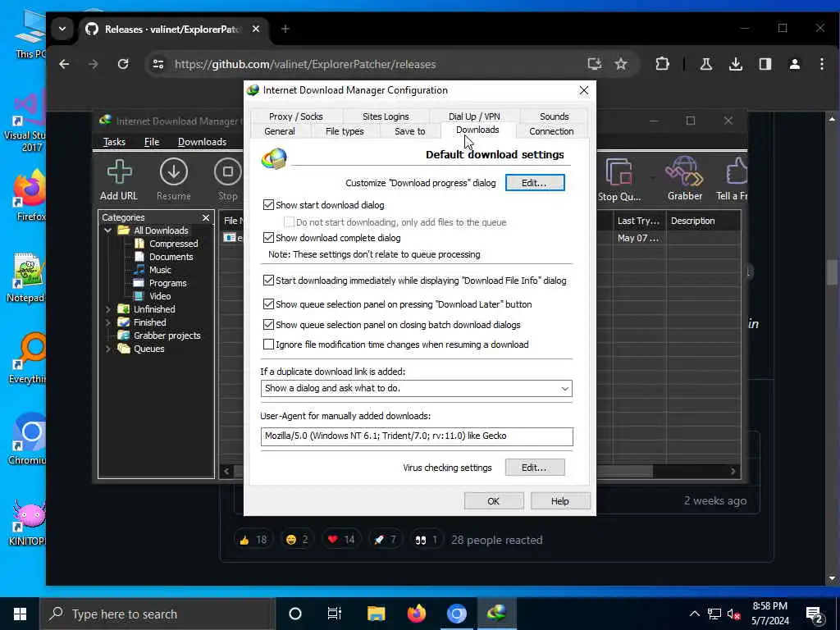Open the tab search dropdown in browser
Viewport: 840px width, 630px height.
pyautogui.click(x=62, y=29)
